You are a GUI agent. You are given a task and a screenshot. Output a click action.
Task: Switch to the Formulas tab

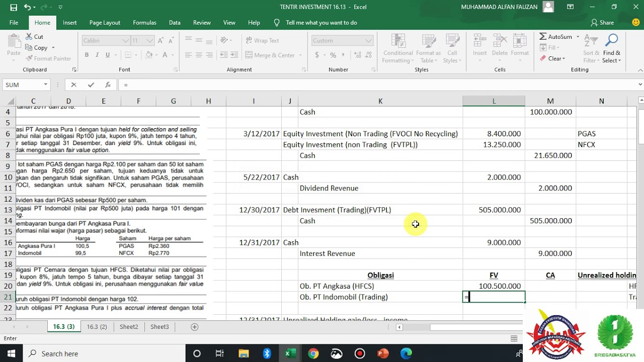click(144, 23)
